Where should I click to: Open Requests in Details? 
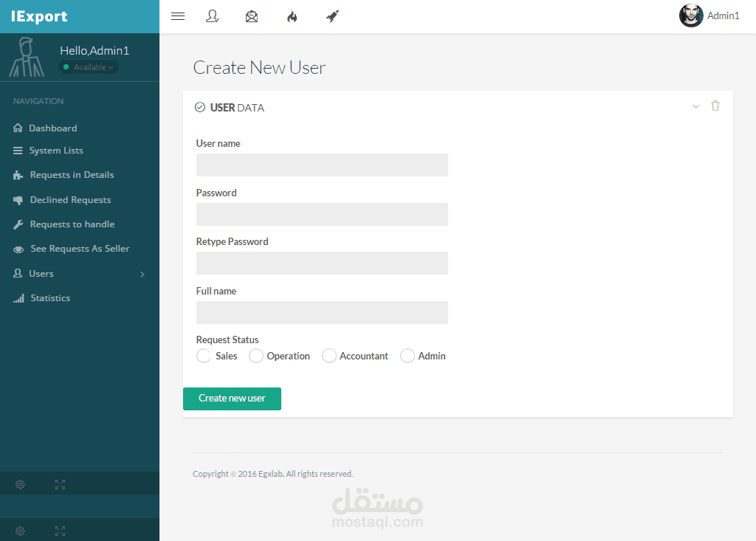click(72, 174)
